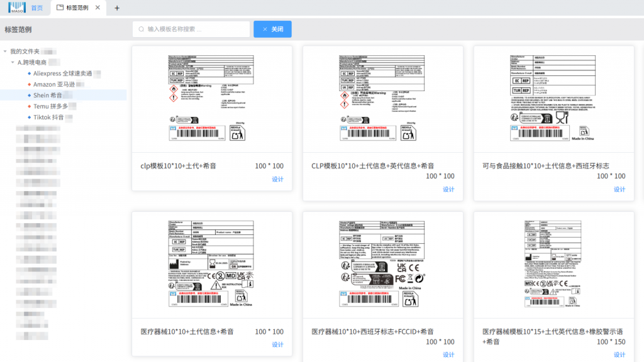644x362 pixels.
Task: Switch to the 首页 tab
Action: 37,8
